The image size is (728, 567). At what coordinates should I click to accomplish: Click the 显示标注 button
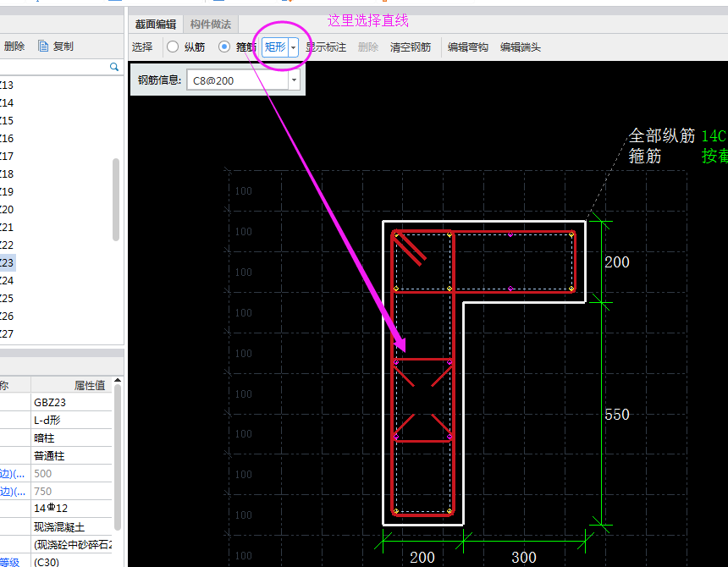[326, 47]
